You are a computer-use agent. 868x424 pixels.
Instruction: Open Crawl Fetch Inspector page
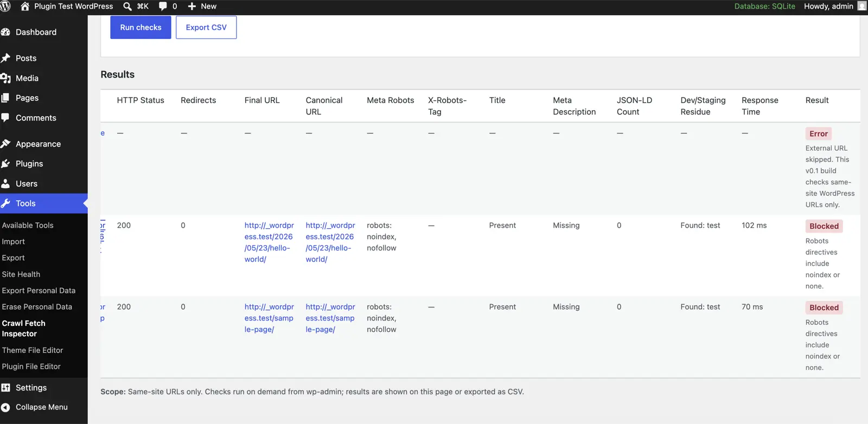coord(24,329)
